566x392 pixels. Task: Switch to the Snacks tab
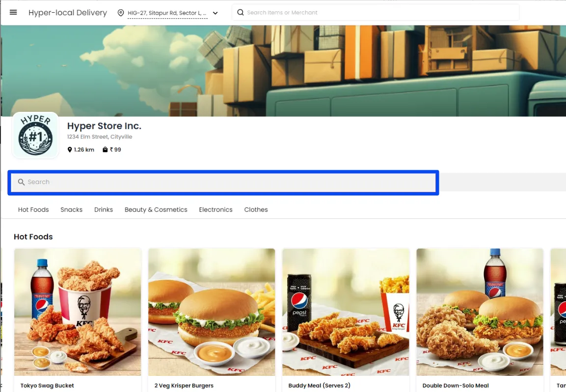pyautogui.click(x=72, y=209)
